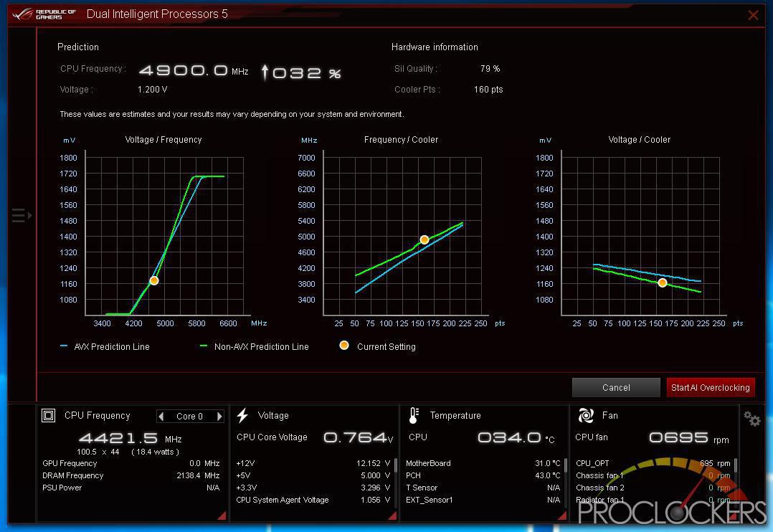Click the 'DRAM Frequency' row label
The width and height of the screenshot is (773, 532).
click(x=73, y=475)
